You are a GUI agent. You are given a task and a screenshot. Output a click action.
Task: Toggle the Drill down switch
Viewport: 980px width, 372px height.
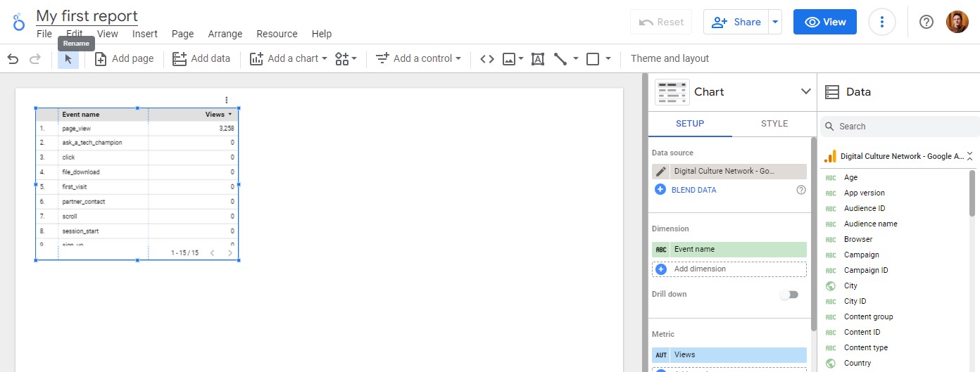(789, 295)
